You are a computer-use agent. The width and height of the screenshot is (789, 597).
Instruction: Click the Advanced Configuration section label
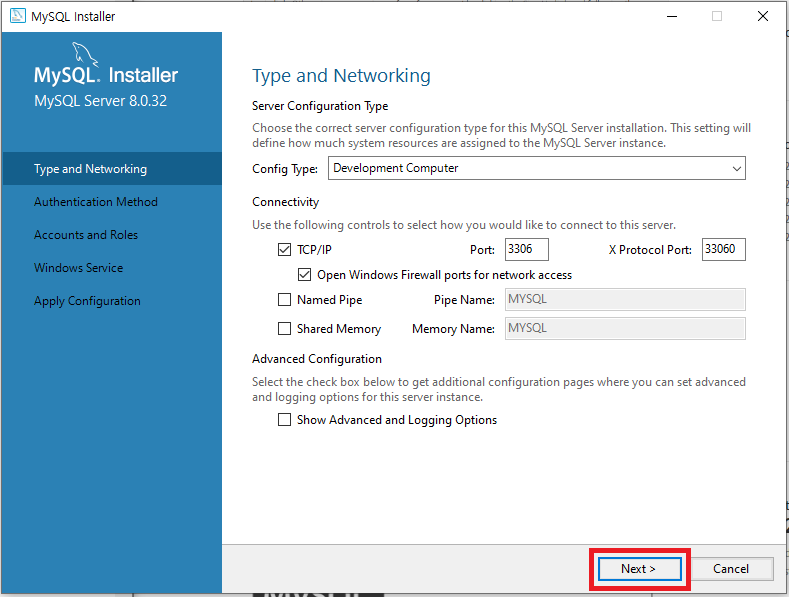tap(317, 359)
